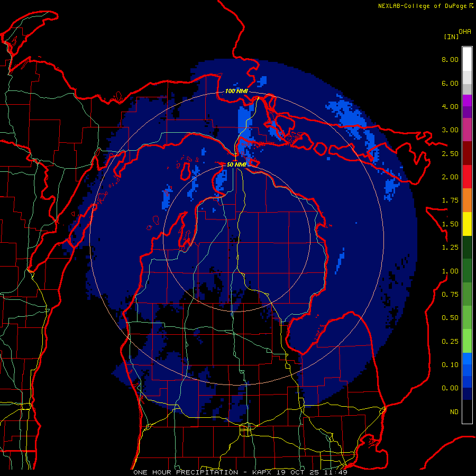Click the 0.50 legend value
The height and width of the screenshot is (476, 476).
450,318
